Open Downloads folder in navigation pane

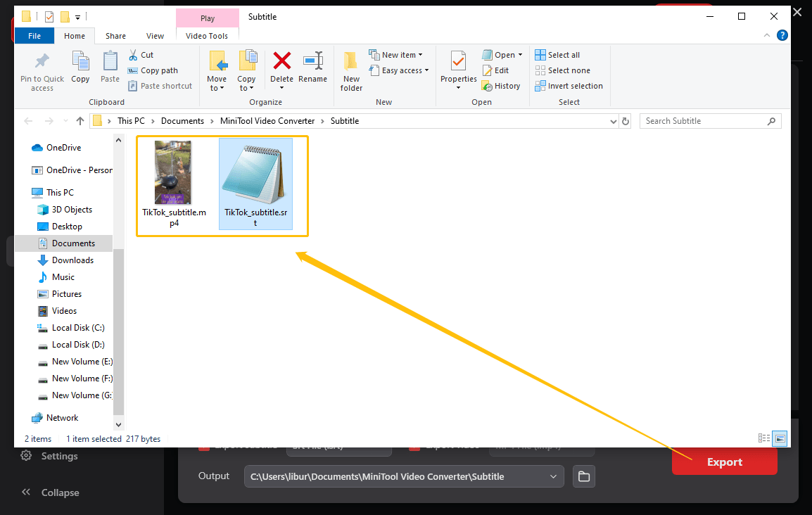tap(65, 260)
